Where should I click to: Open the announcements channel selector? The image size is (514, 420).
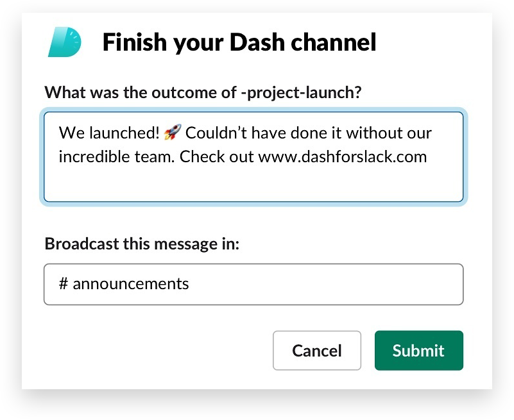point(253,284)
